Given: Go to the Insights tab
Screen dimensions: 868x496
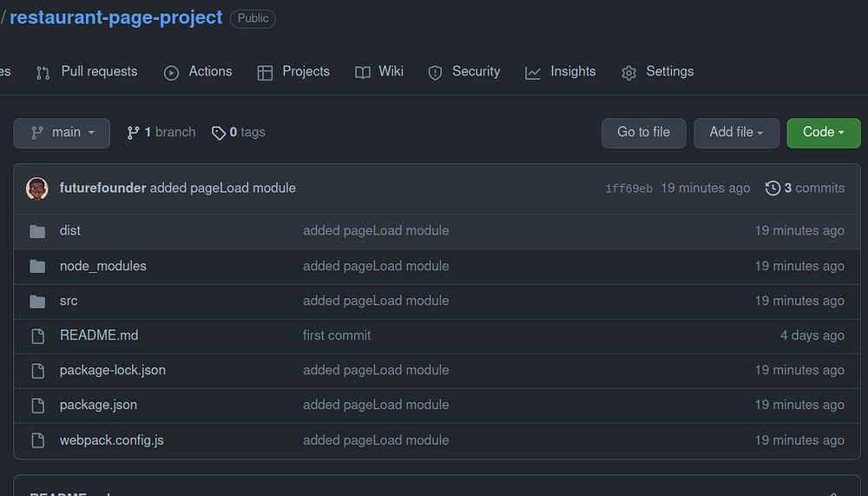Looking at the screenshot, I should (x=561, y=72).
